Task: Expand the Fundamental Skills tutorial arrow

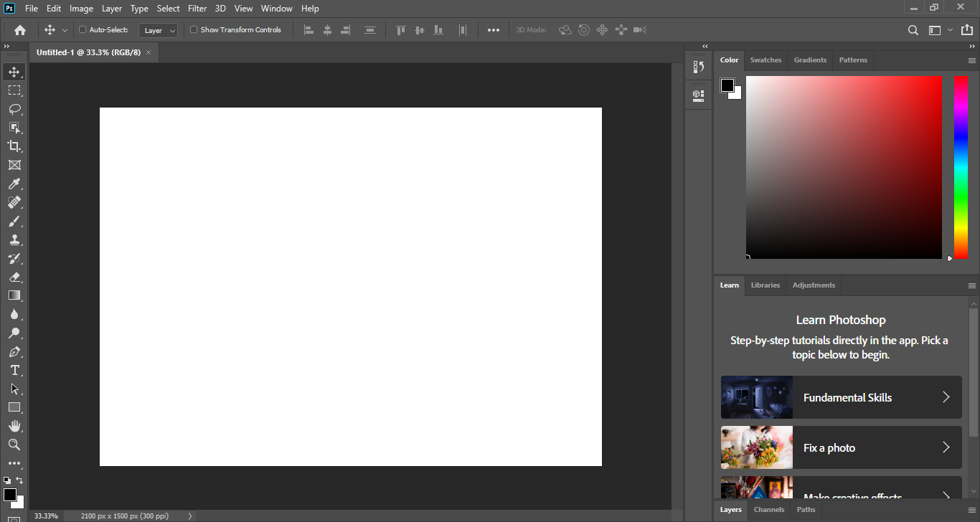Action: click(946, 397)
